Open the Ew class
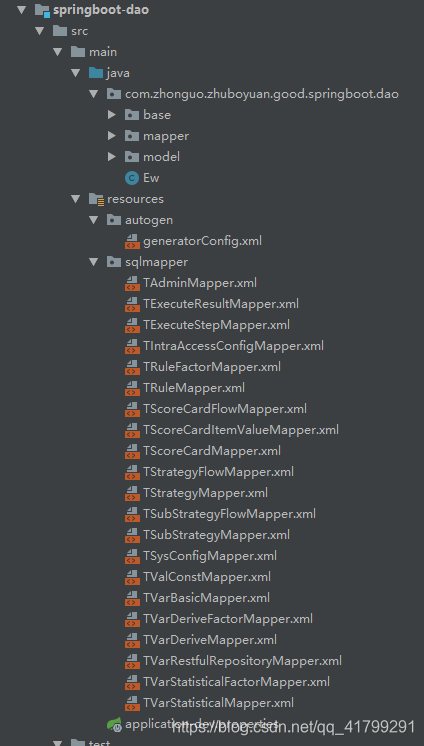The width and height of the screenshot is (424, 746). (x=151, y=178)
